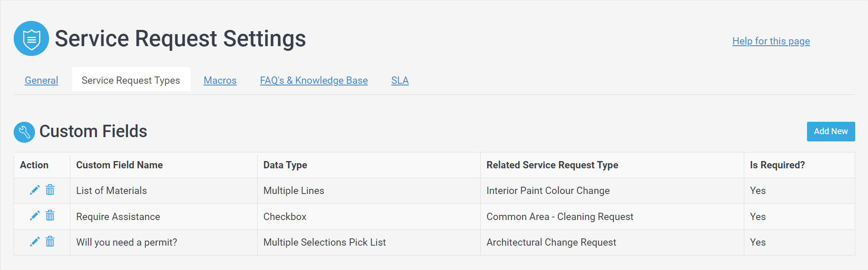Viewport: 868px width, 270px height.
Task: Click the Custom Fields wrench icon
Action: [x=24, y=132]
